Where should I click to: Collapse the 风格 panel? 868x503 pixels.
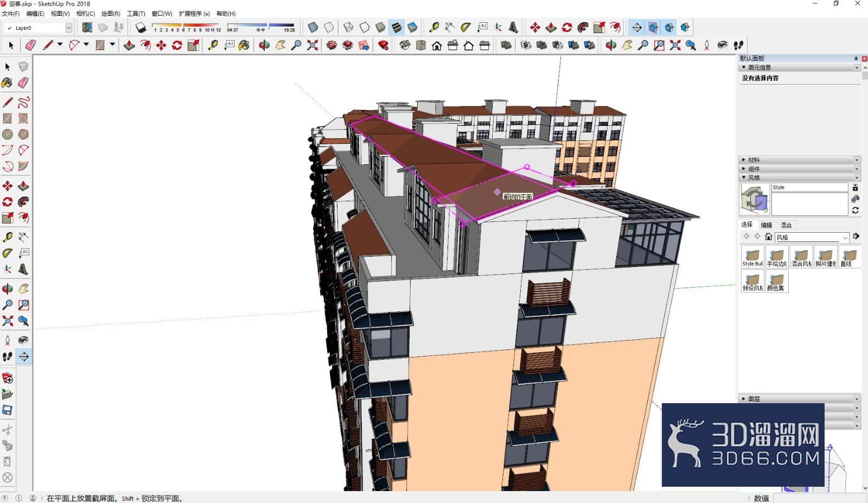(743, 177)
